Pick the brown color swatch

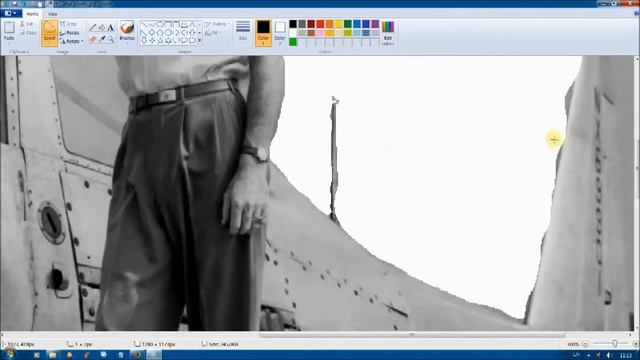click(x=311, y=33)
